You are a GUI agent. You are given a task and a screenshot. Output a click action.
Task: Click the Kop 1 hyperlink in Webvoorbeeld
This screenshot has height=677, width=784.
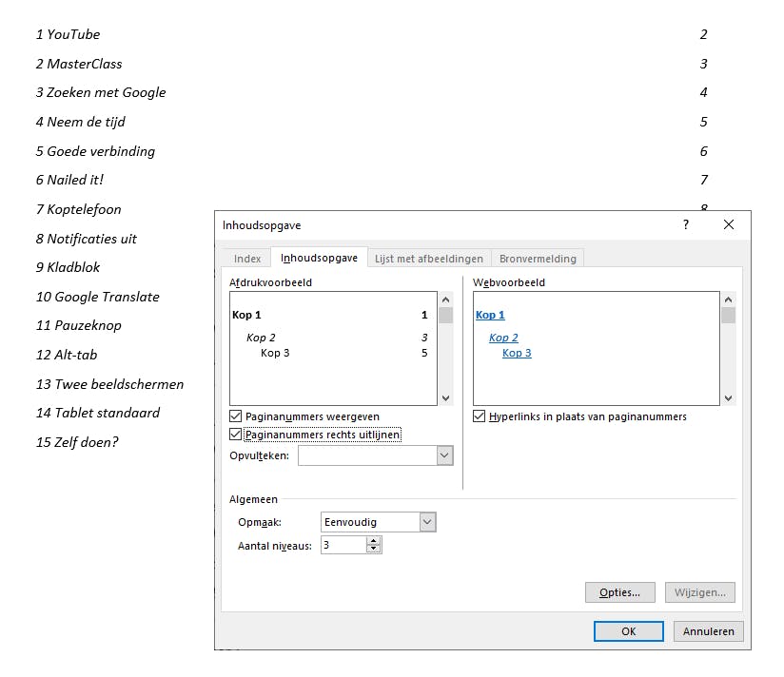click(490, 315)
